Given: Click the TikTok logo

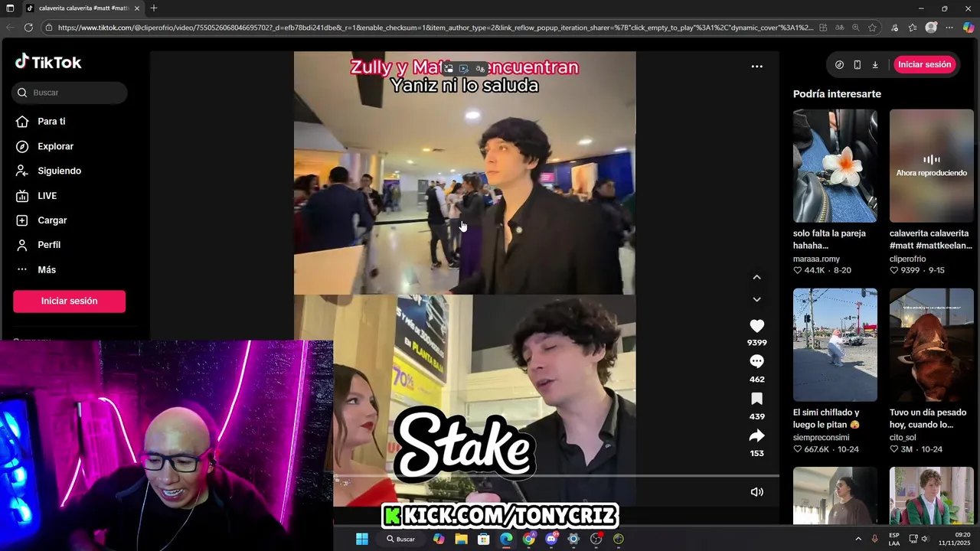Looking at the screenshot, I should [47, 62].
